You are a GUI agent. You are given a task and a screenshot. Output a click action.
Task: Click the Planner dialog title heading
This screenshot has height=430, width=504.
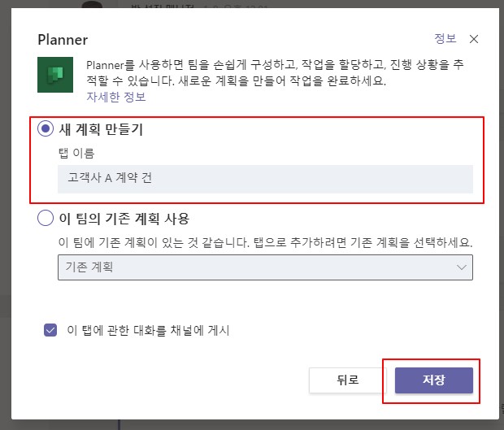tap(63, 40)
